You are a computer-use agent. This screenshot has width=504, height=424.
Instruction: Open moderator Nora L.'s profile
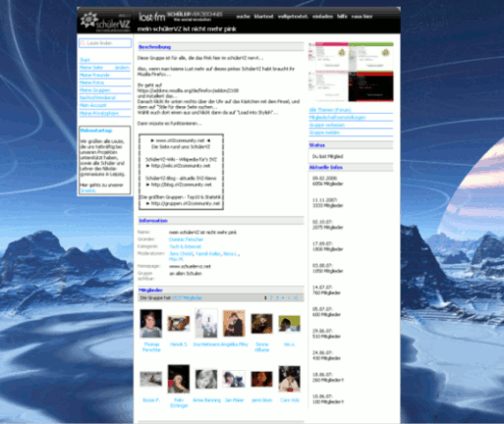pos(231,253)
